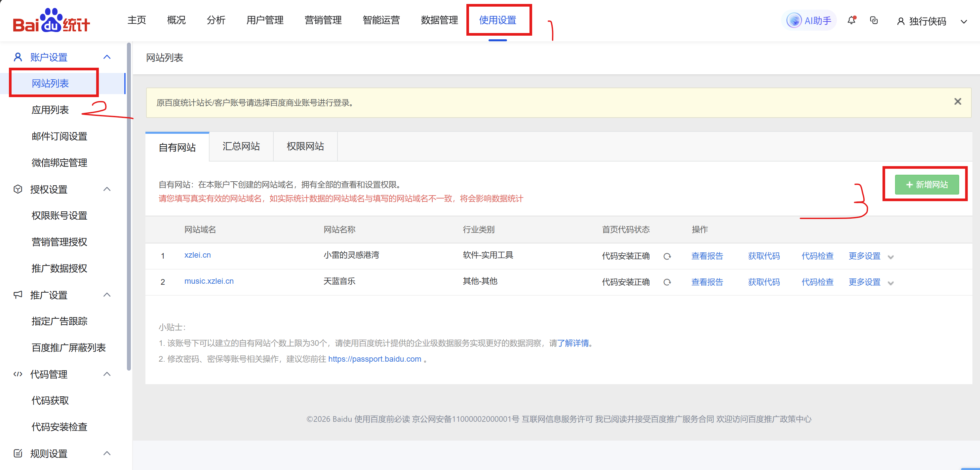Open the AI助手 assistant
This screenshot has height=470, width=980.
click(x=809, y=20)
